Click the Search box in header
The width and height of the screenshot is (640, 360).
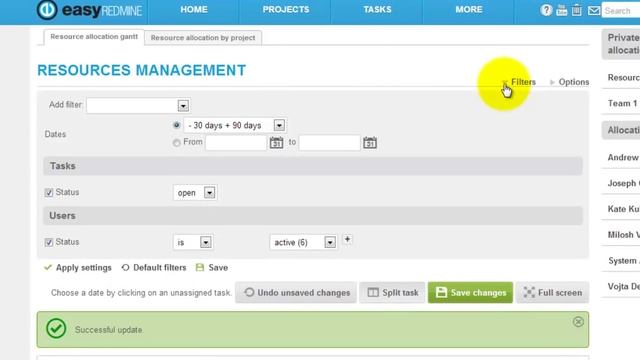tap(621, 11)
